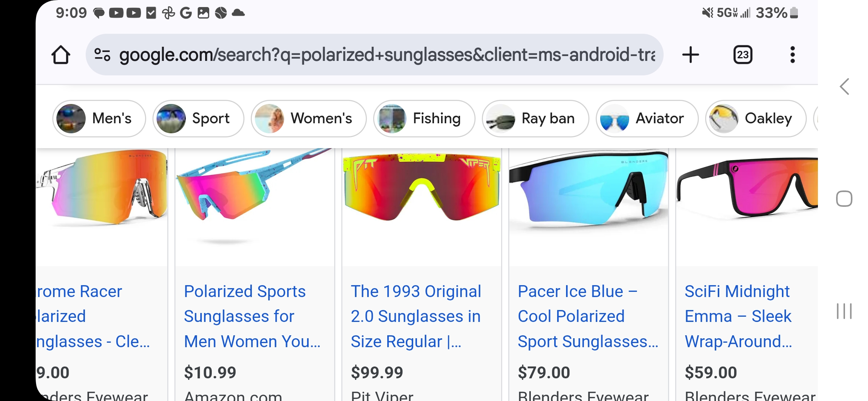Viewport: 868px width, 401px height.
Task: Tap the Android back navigation arrow
Action: 844,87
